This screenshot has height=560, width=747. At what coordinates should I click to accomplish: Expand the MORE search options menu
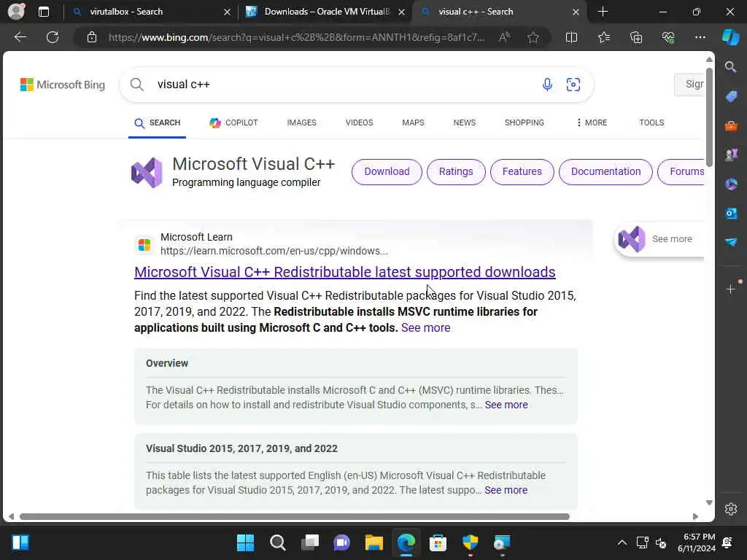pos(592,122)
